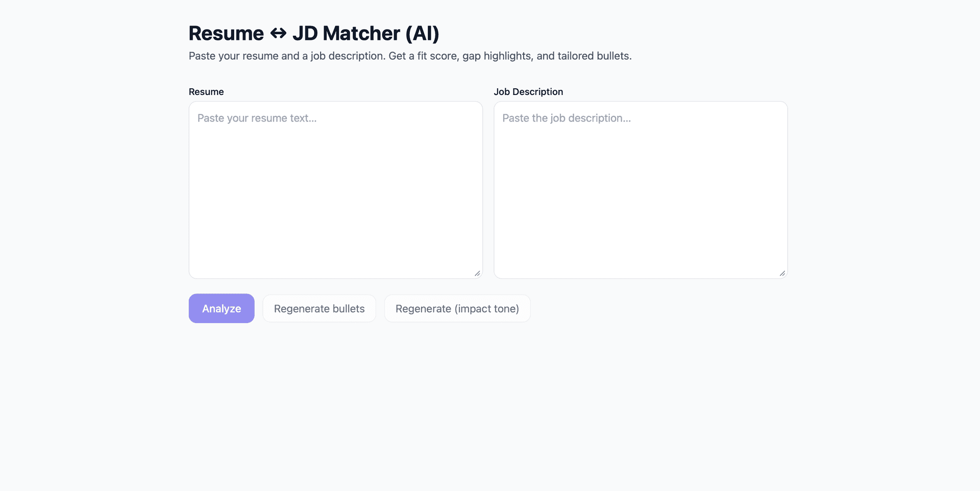The image size is (980, 491).
Task: Click "tailored bullets" in the subtitle text
Action: click(594, 56)
